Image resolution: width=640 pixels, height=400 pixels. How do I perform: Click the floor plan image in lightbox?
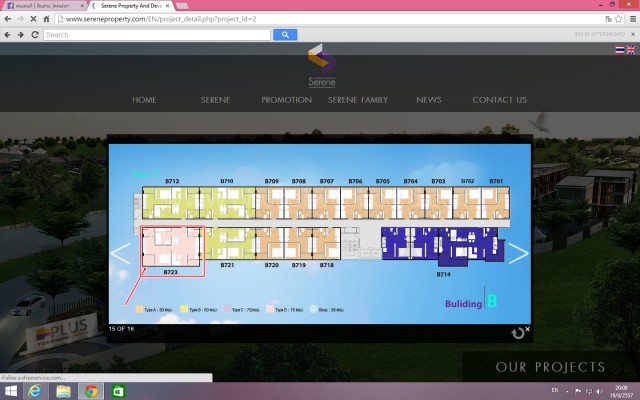pos(320,234)
